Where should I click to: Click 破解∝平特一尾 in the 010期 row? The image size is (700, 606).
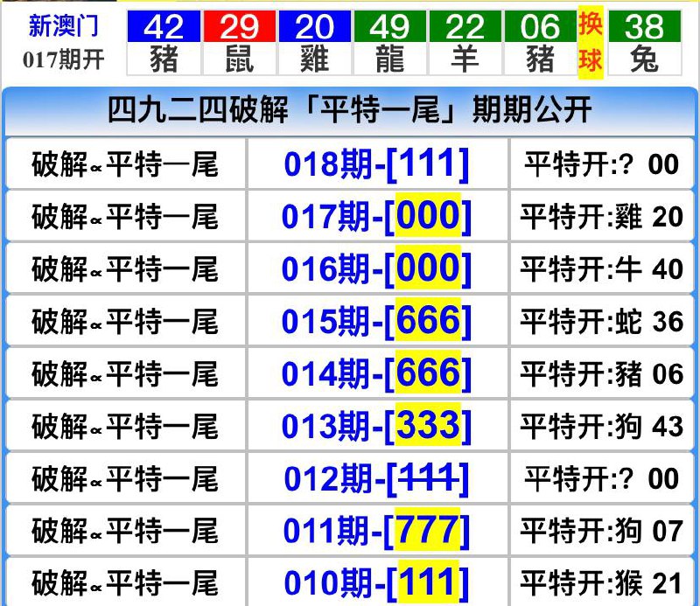pos(125,583)
